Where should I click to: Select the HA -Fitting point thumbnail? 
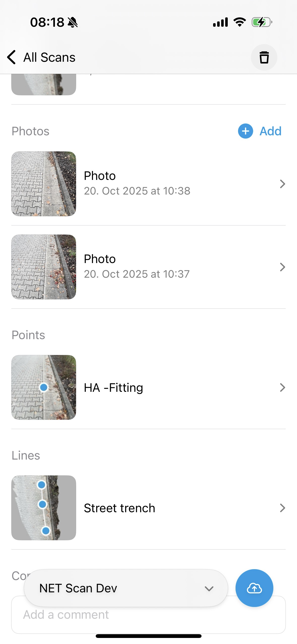point(44,387)
